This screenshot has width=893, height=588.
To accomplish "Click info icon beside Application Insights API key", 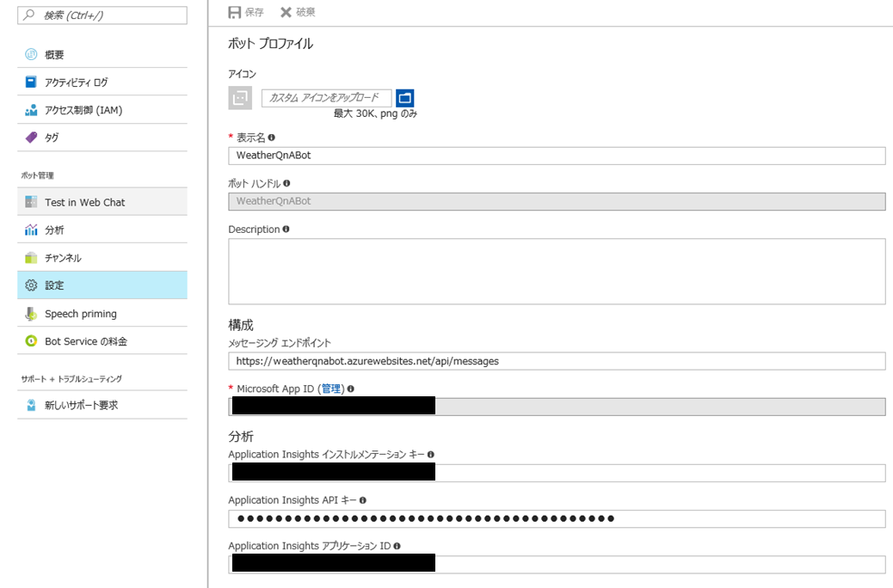I will click(x=363, y=500).
